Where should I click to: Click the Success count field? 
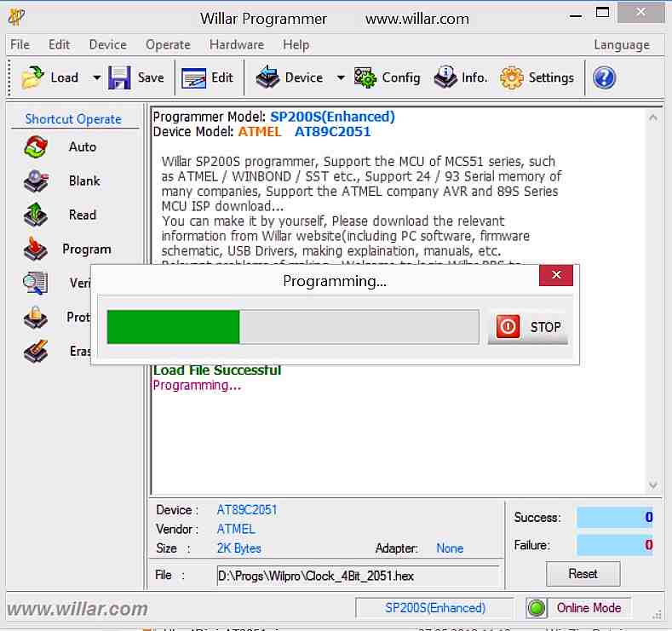tap(615, 518)
